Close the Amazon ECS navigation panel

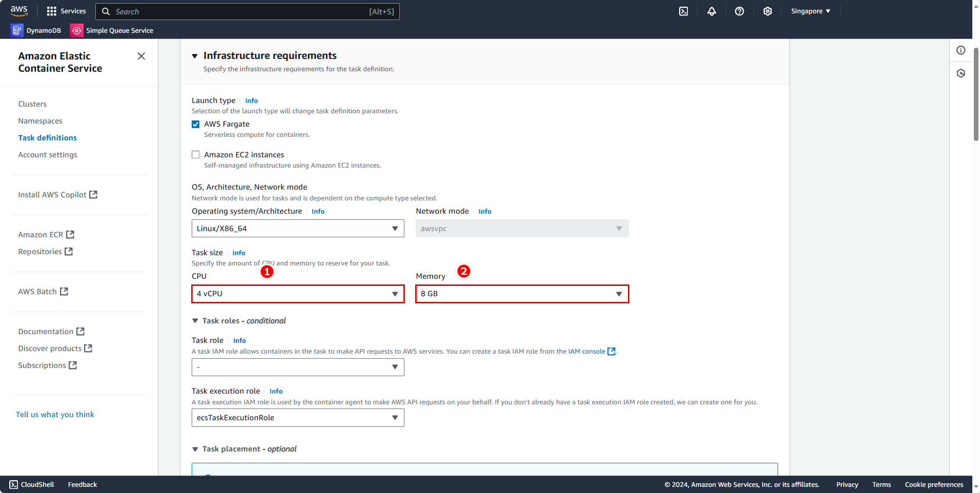141,56
